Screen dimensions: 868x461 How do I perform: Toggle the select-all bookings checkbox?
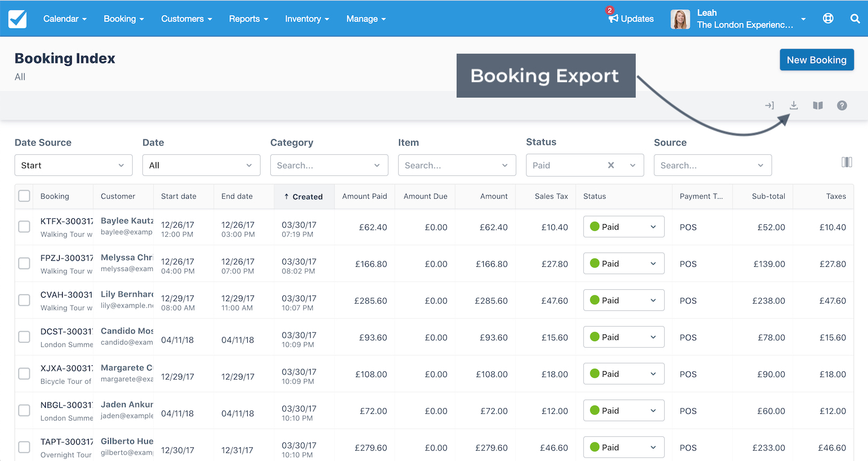(x=24, y=196)
